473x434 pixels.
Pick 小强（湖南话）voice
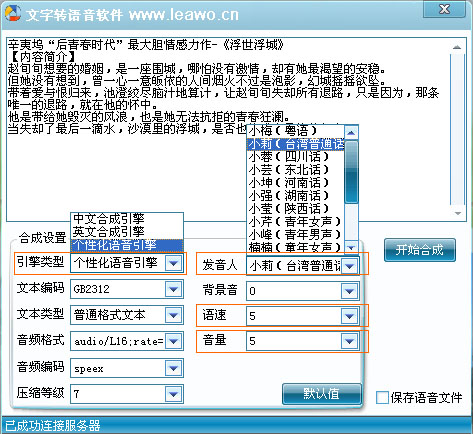296,196
